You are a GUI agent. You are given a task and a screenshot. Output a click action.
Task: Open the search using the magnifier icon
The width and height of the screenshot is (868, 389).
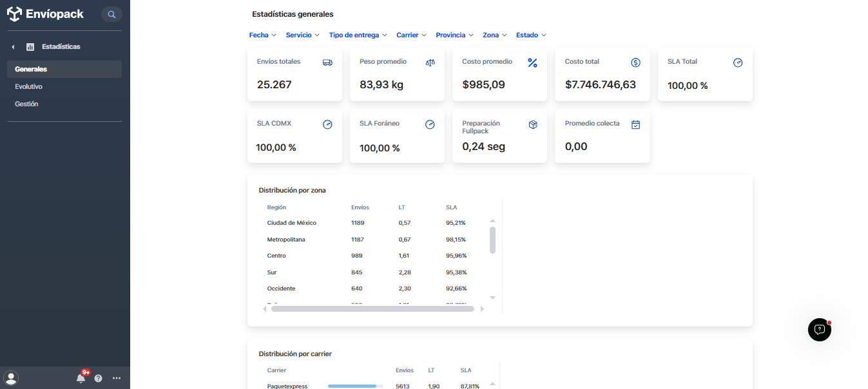pos(111,14)
